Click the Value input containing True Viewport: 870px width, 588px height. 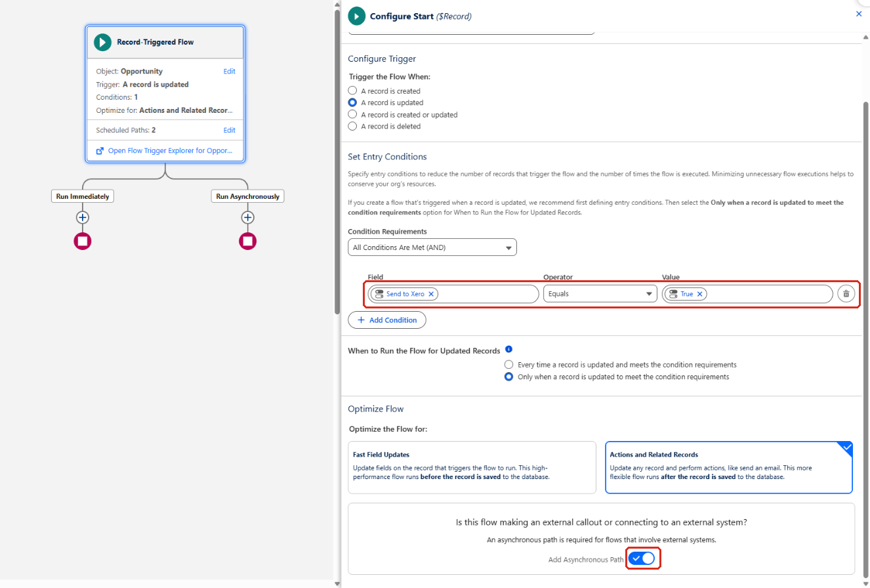click(748, 294)
